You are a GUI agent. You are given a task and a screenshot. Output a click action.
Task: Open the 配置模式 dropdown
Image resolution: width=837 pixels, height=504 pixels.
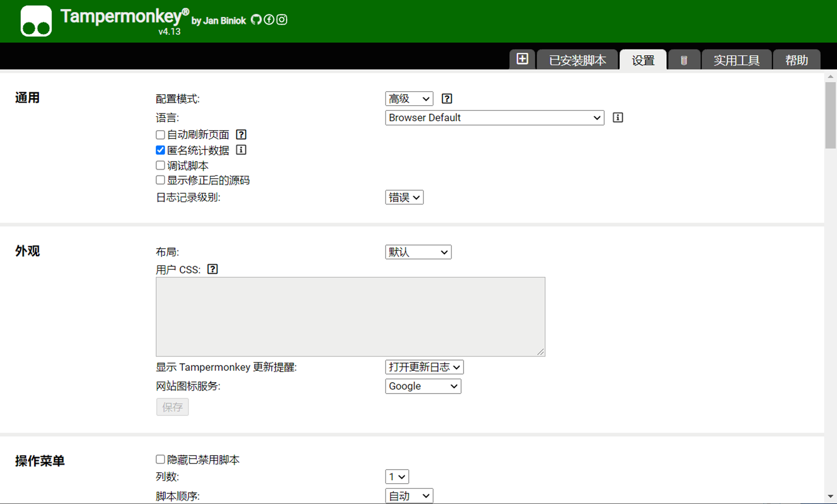coord(409,99)
